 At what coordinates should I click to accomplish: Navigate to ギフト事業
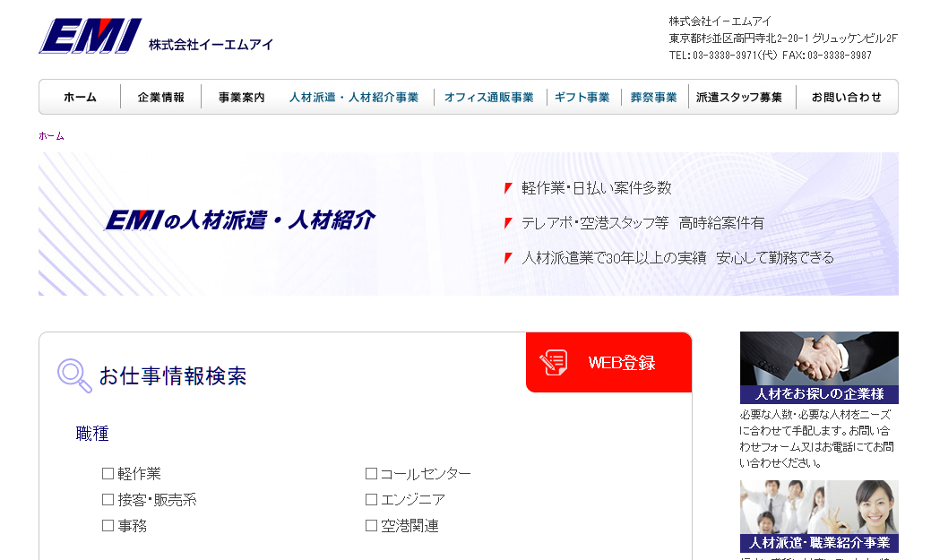(x=582, y=96)
